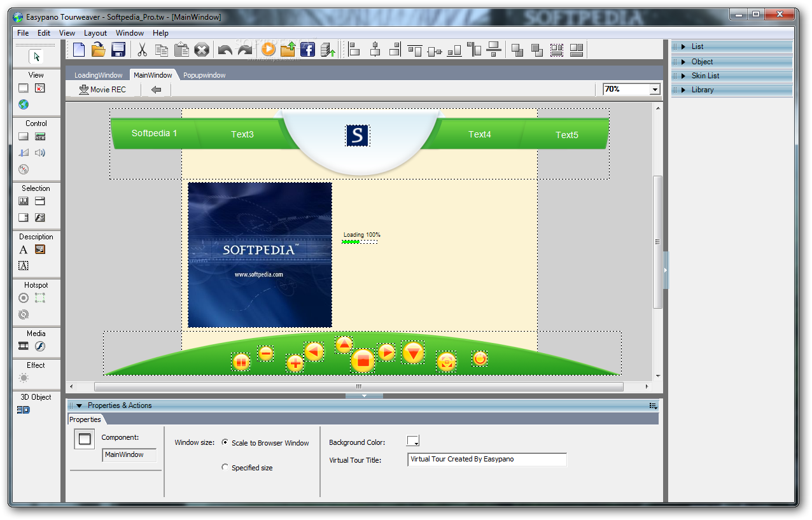Click the orange stop button on canvas

click(x=363, y=360)
